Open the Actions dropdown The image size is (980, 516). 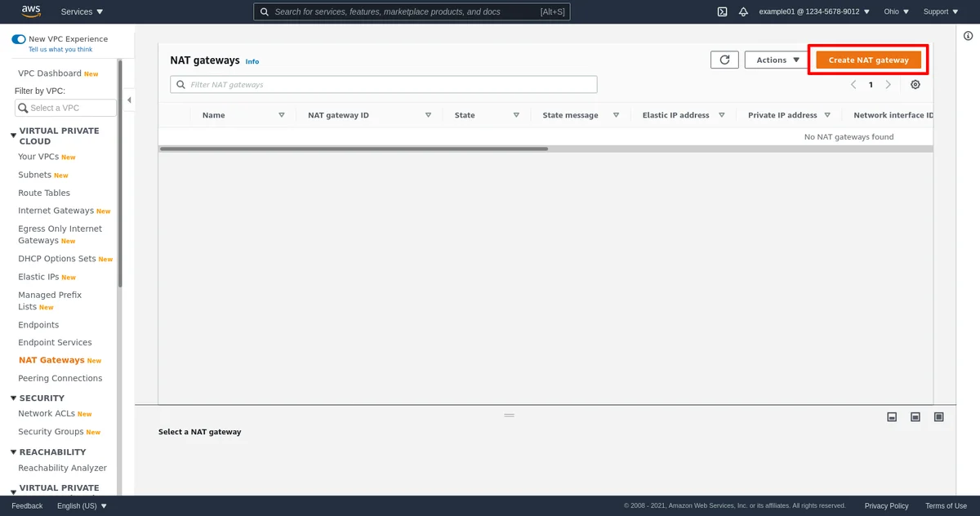[777, 60]
